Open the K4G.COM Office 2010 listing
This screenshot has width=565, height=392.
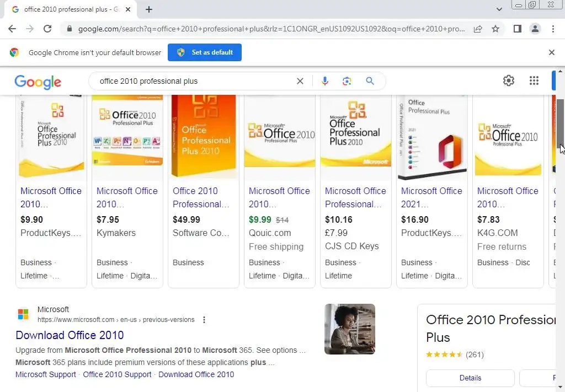tap(508, 197)
